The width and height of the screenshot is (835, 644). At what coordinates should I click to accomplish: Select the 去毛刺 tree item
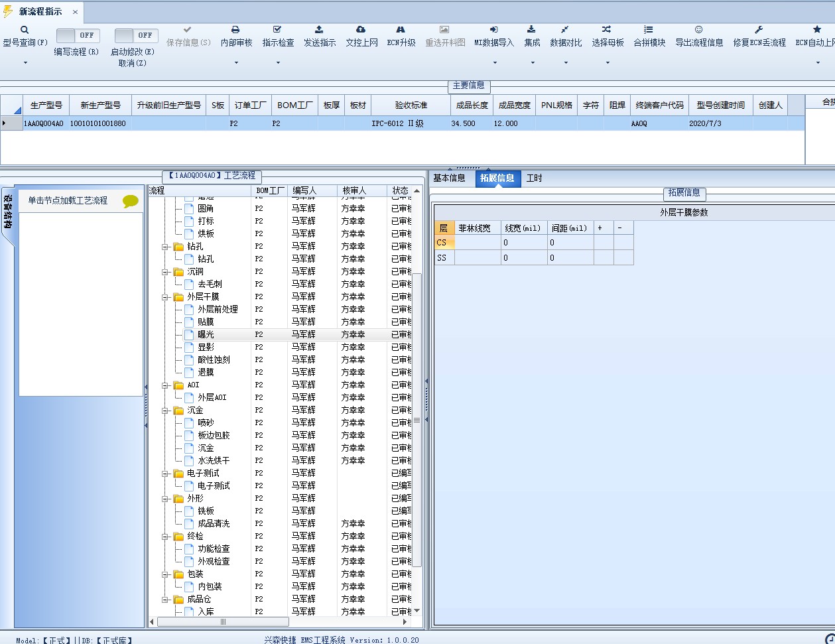[x=210, y=285]
